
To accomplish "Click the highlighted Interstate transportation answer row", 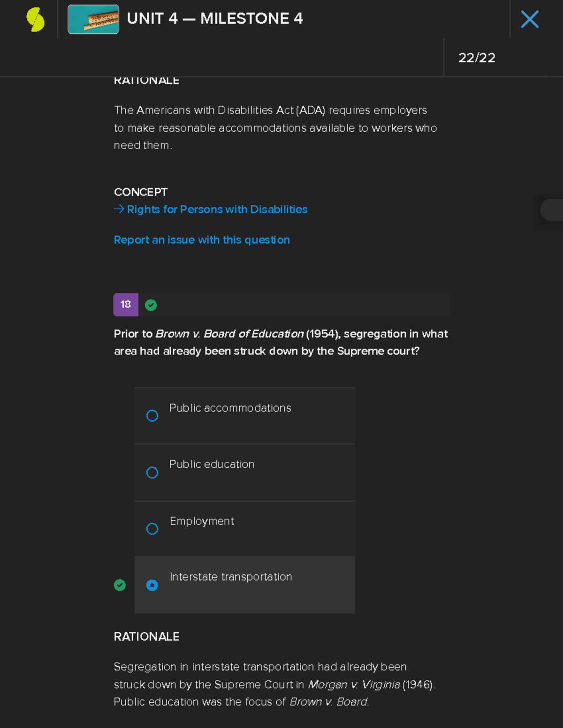I will tap(244, 585).
